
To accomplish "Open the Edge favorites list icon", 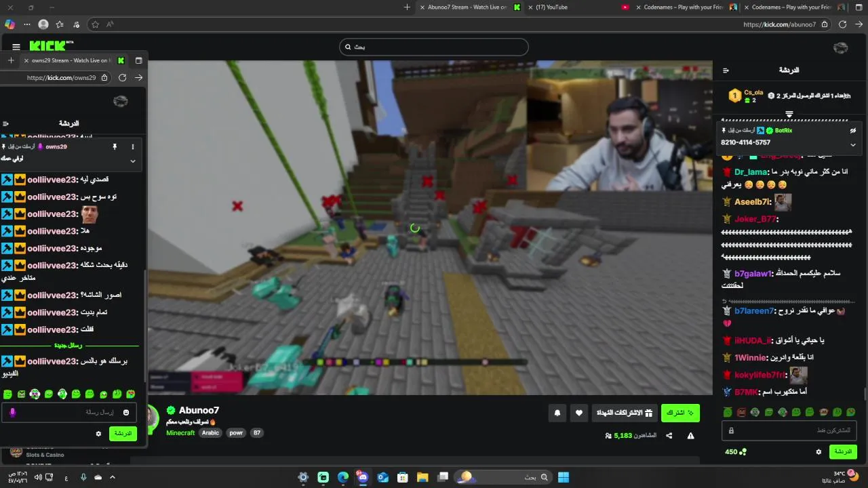I will [60, 24].
